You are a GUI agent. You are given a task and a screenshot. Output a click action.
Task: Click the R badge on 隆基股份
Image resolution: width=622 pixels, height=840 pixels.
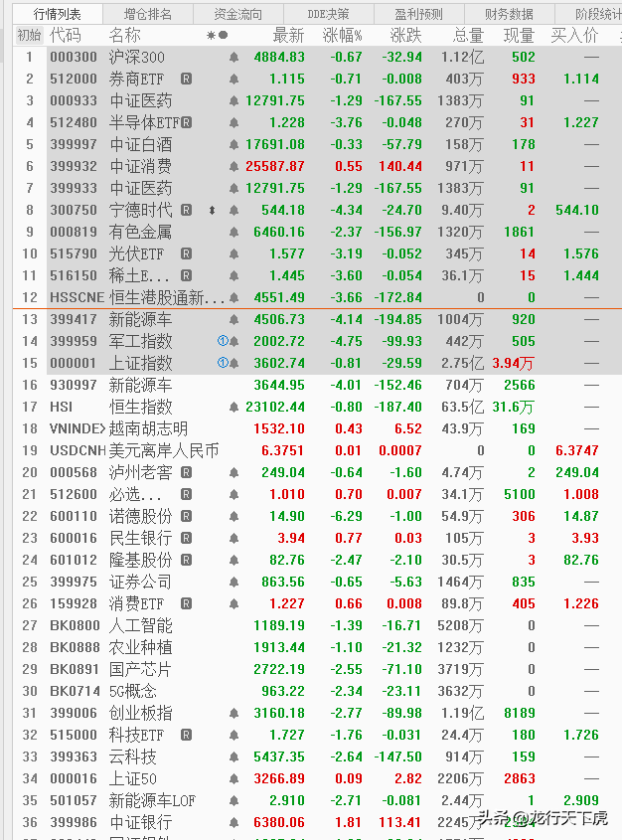click(186, 561)
